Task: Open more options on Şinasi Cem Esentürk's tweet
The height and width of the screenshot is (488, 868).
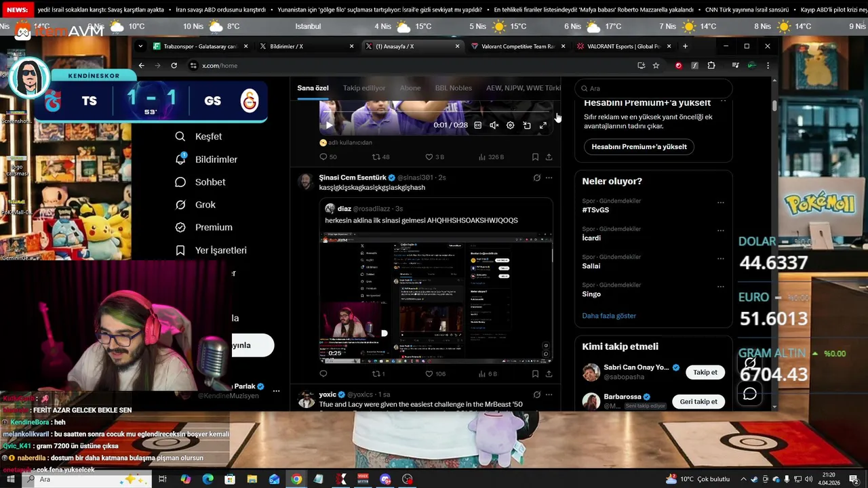Action: click(x=549, y=178)
